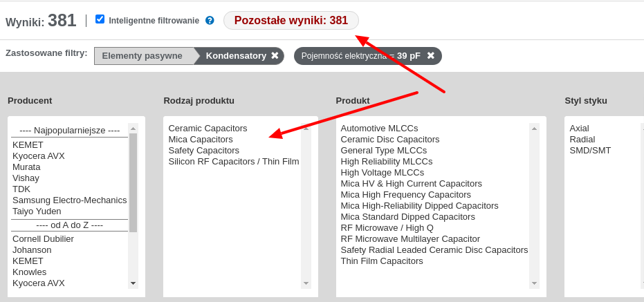
Task: Click the Produkt list scroll-up arrow
Action: coord(534,129)
